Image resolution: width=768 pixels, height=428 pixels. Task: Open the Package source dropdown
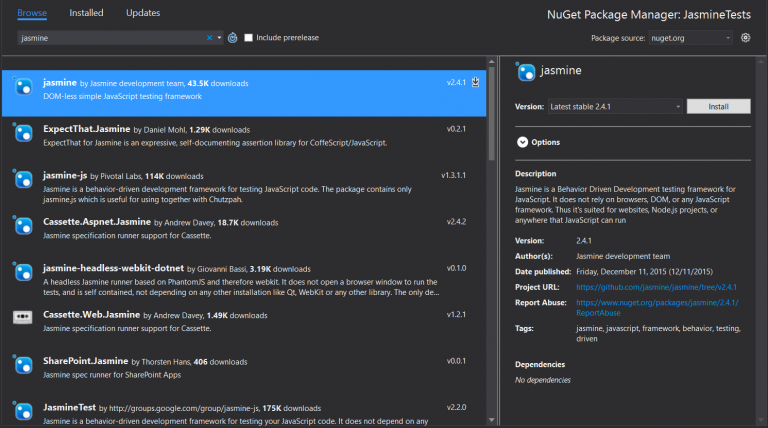[x=690, y=38]
